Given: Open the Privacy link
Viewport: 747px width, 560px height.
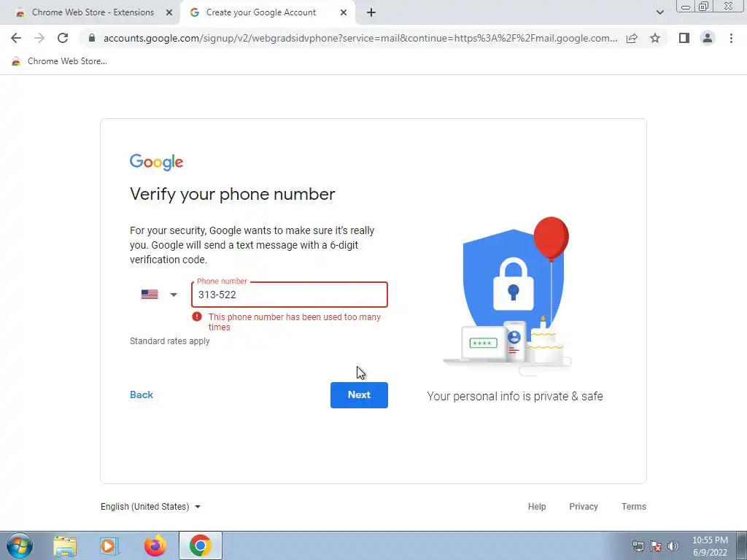Looking at the screenshot, I should click(583, 506).
